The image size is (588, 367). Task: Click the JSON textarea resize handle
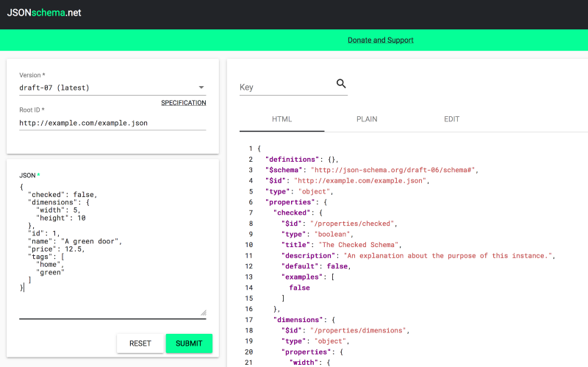(204, 313)
